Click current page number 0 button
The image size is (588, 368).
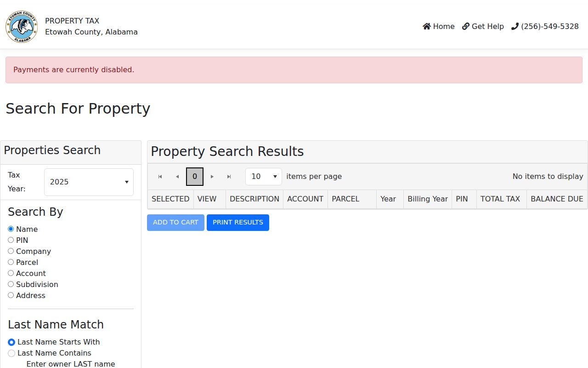(x=195, y=177)
